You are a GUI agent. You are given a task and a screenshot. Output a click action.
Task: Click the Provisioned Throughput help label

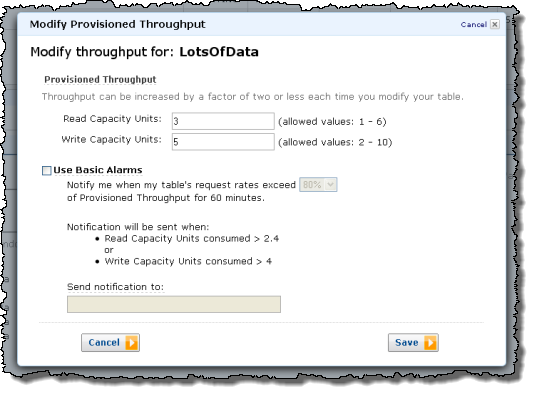pyautogui.click(x=100, y=79)
